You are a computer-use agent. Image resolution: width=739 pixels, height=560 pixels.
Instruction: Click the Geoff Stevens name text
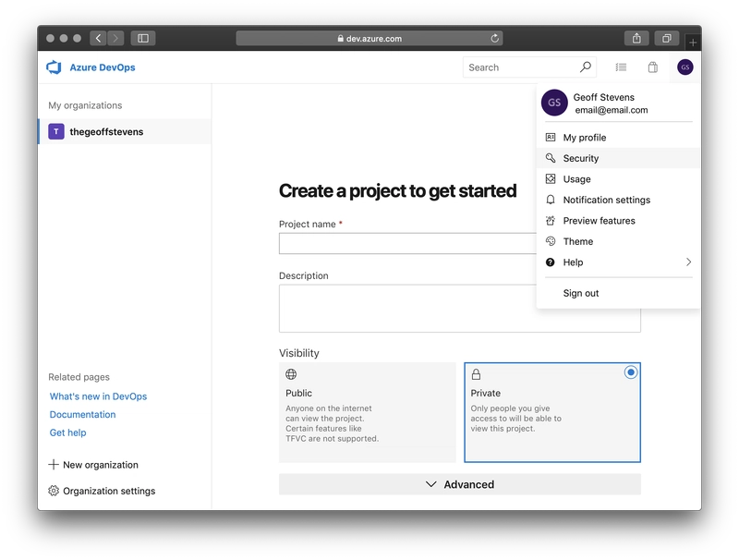(x=604, y=97)
